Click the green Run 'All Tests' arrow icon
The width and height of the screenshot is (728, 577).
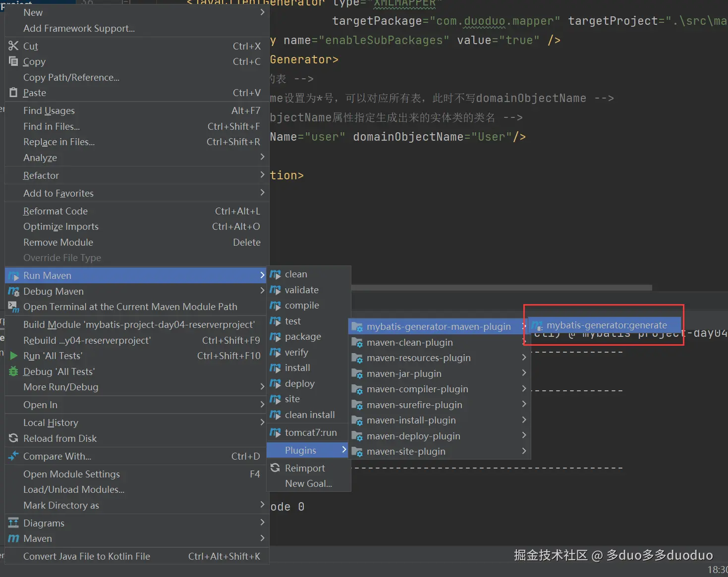(x=14, y=356)
